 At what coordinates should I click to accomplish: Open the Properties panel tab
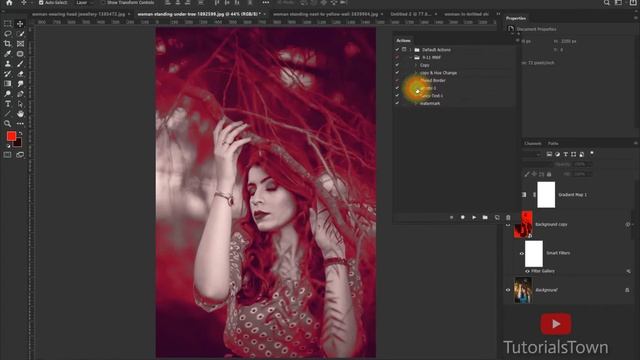tap(516, 18)
